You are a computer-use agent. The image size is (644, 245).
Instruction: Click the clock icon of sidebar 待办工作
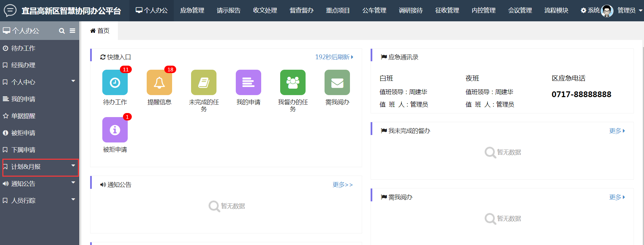[5, 48]
